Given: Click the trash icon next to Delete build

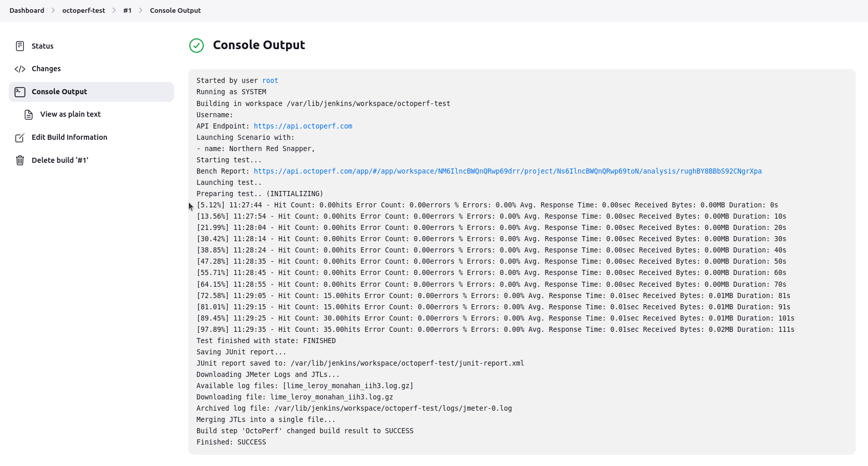Looking at the screenshot, I should 19,160.
